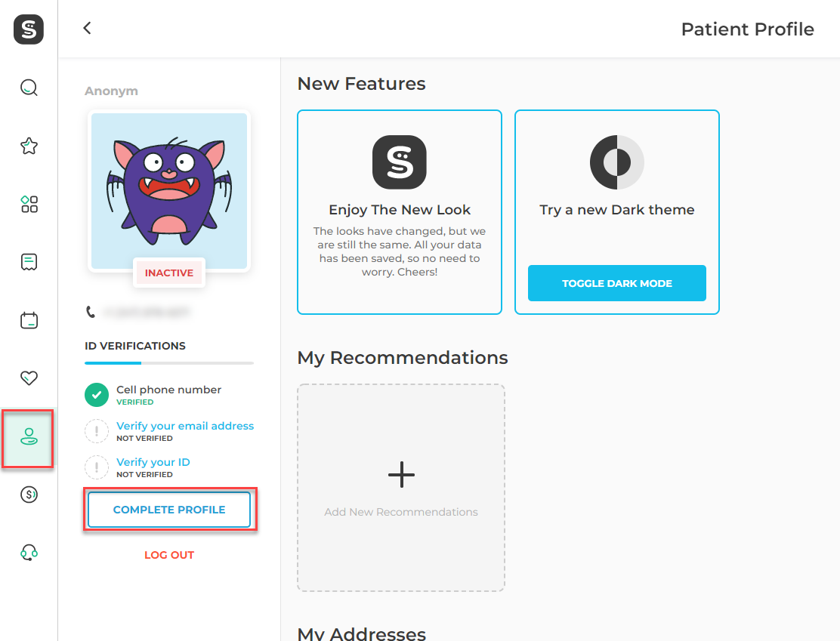Go back using the left chevron
Image resolution: width=840 pixels, height=641 pixels.
point(88,28)
